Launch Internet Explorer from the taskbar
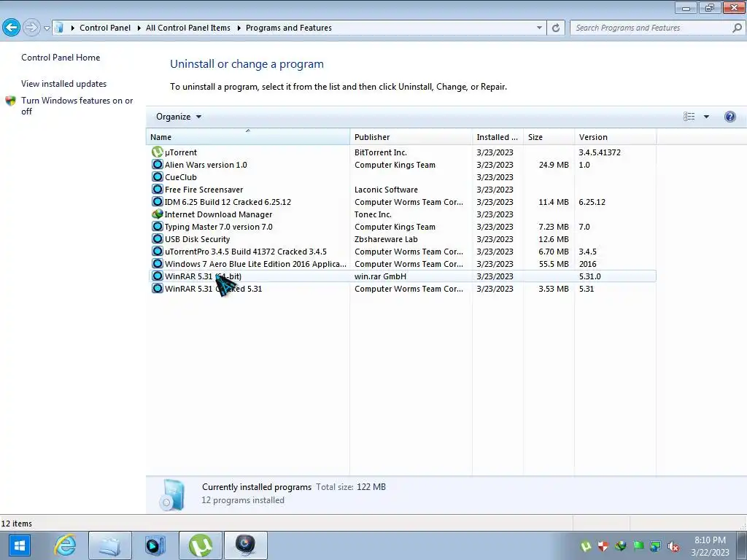747x560 pixels. coord(65,545)
